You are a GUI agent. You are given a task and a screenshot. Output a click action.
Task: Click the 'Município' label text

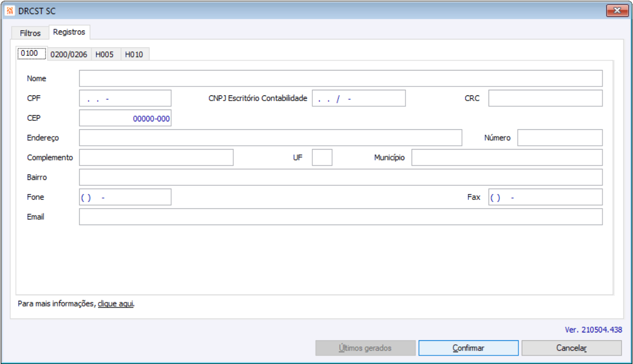389,157
